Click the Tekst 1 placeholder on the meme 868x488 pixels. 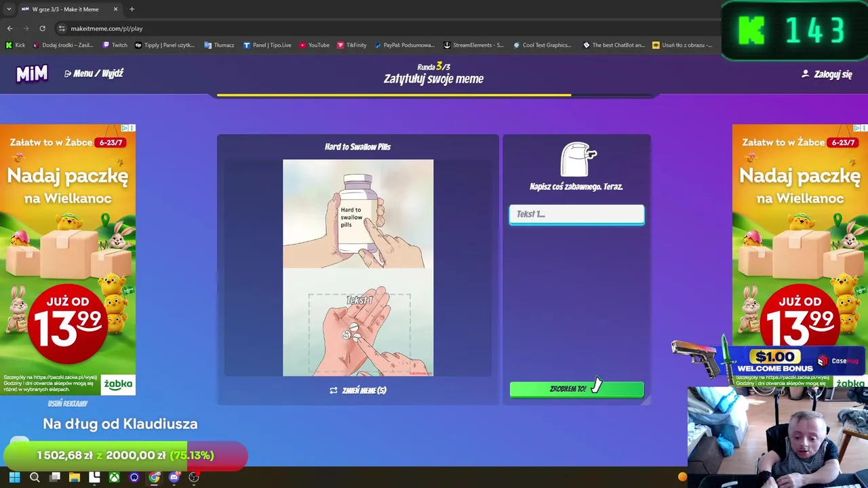tap(359, 300)
